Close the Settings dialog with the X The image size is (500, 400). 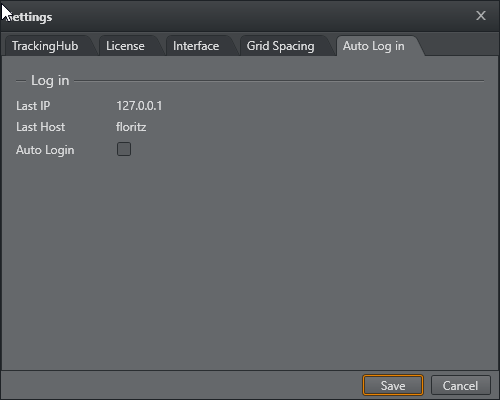click(481, 16)
